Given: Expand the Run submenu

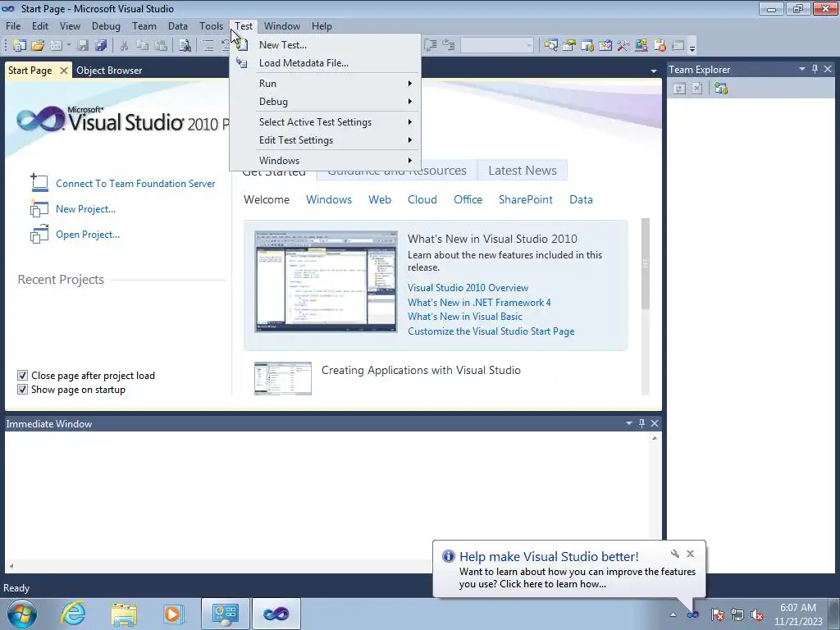Looking at the screenshot, I should 325,84.
